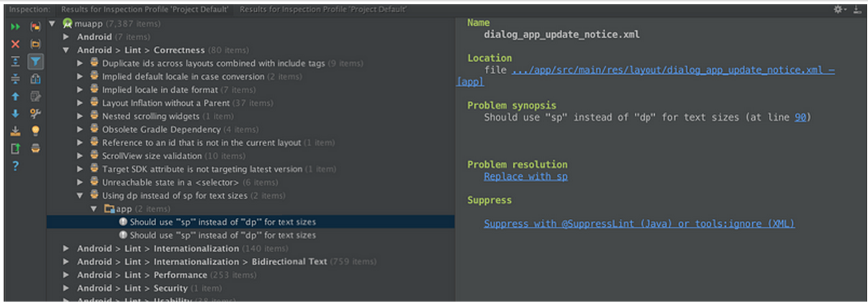Go to previous problem with up arrow
The width and height of the screenshot is (868, 303).
coord(15,96)
